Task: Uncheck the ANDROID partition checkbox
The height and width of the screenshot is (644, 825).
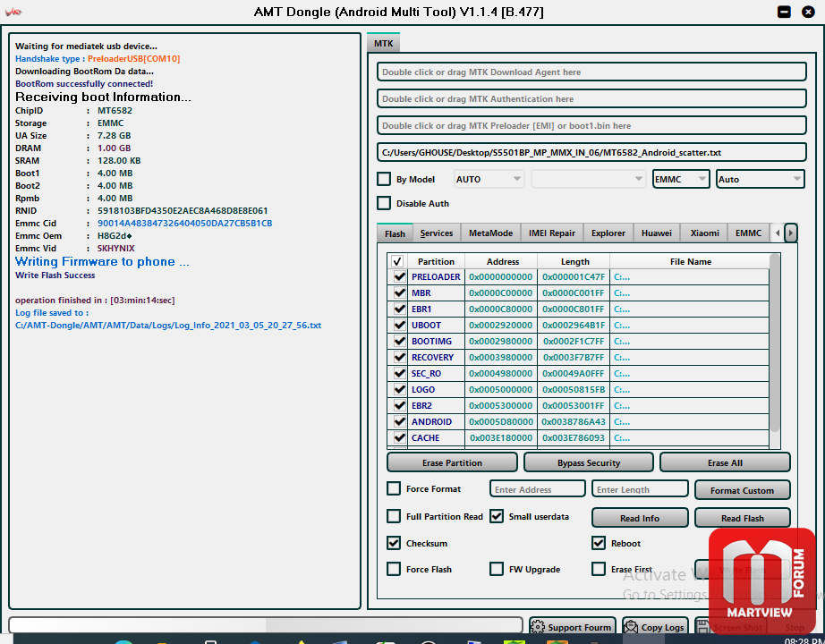Action: point(399,421)
